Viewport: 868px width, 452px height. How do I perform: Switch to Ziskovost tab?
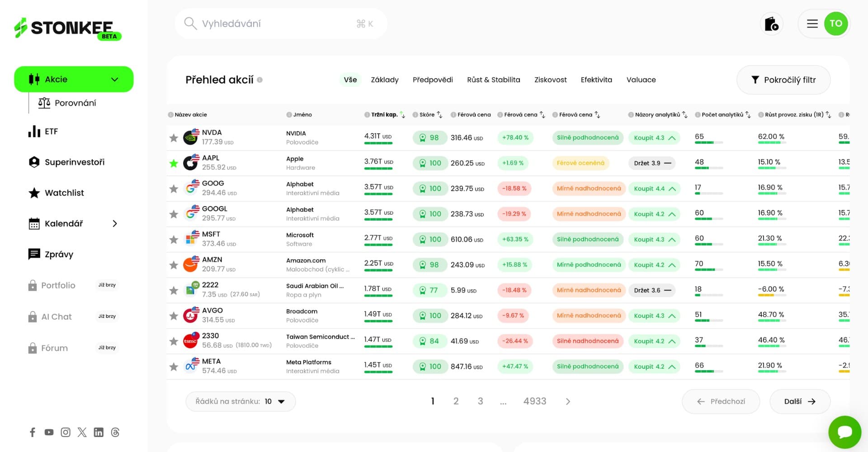coord(550,80)
